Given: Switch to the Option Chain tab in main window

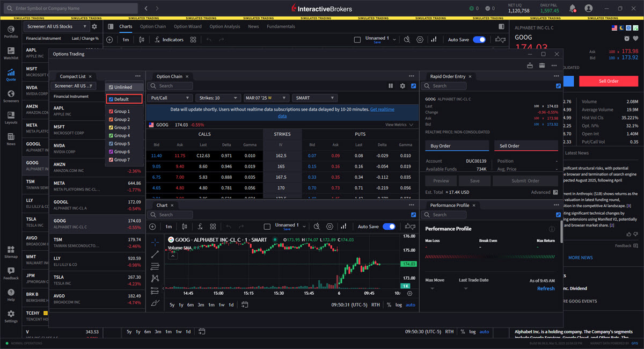Looking at the screenshot, I should coord(153,26).
